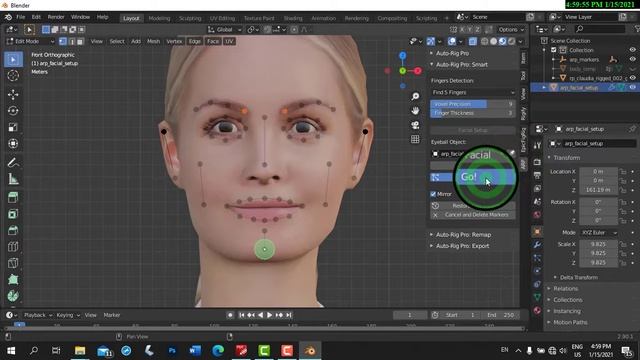
Task: Switch perspective/orthographic grid icon
Action: coord(415,139)
